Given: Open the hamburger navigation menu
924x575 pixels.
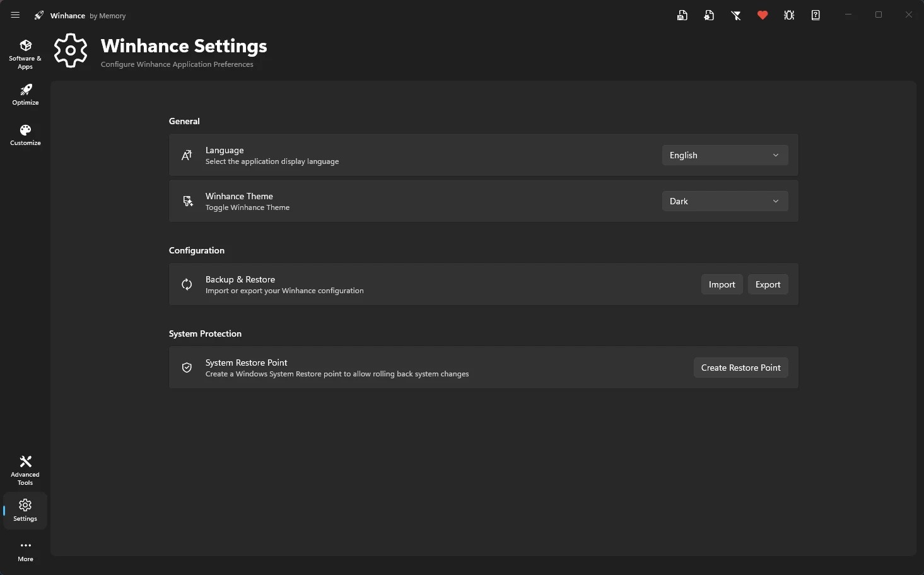Looking at the screenshot, I should (x=15, y=15).
